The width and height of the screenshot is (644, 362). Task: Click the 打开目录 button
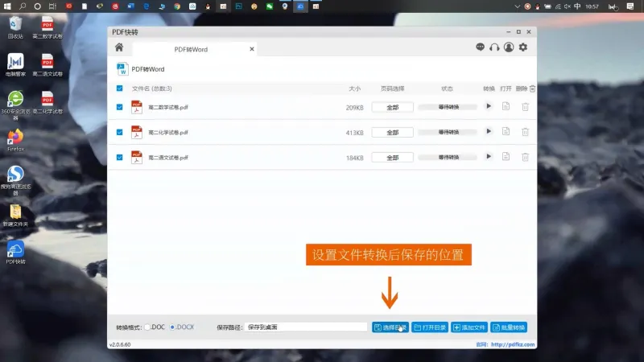pyautogui.click(x=430, y=327)
